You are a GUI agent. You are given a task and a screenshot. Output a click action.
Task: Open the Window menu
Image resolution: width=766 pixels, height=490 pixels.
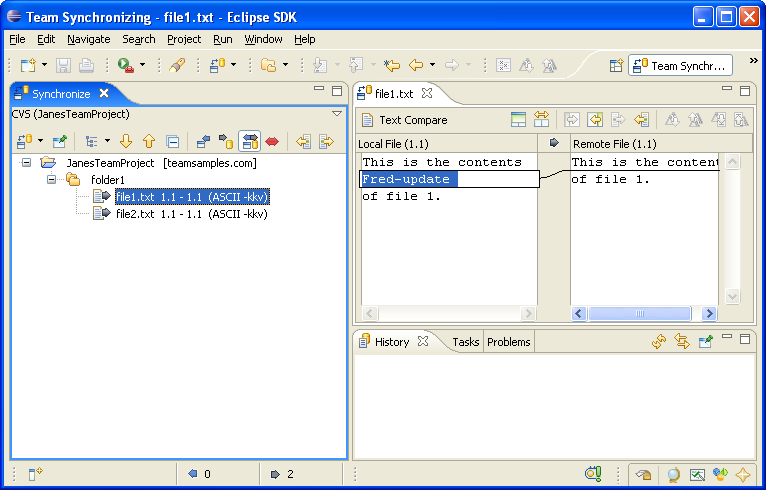[x=263, y=39]
